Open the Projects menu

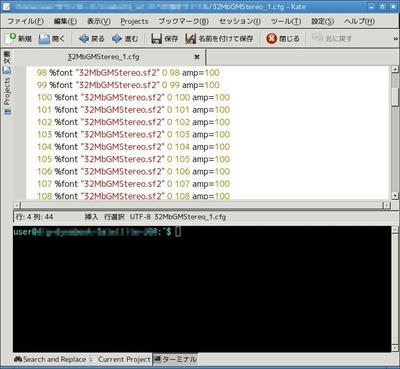click(x=134, y=21)
